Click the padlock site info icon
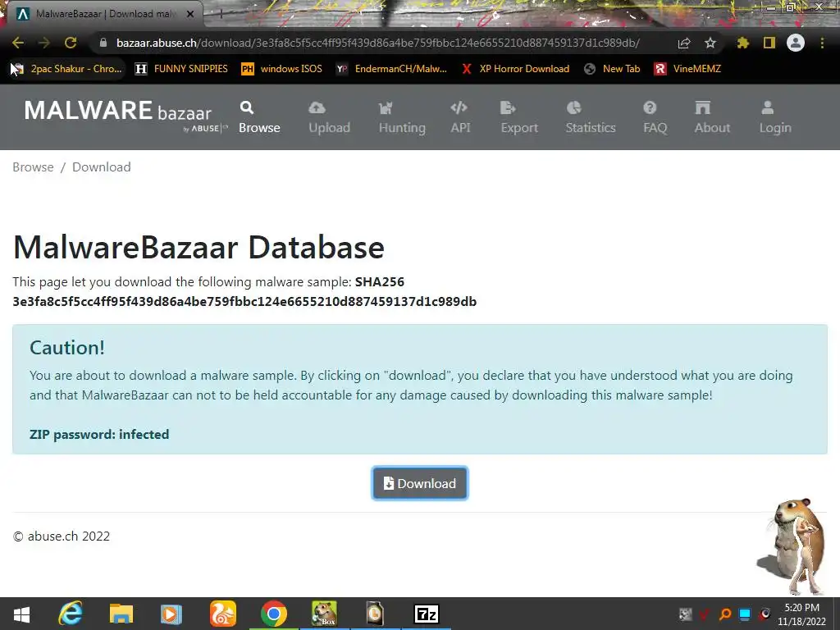The width and height of the screenshot is (840, 630). click(103, 43)
